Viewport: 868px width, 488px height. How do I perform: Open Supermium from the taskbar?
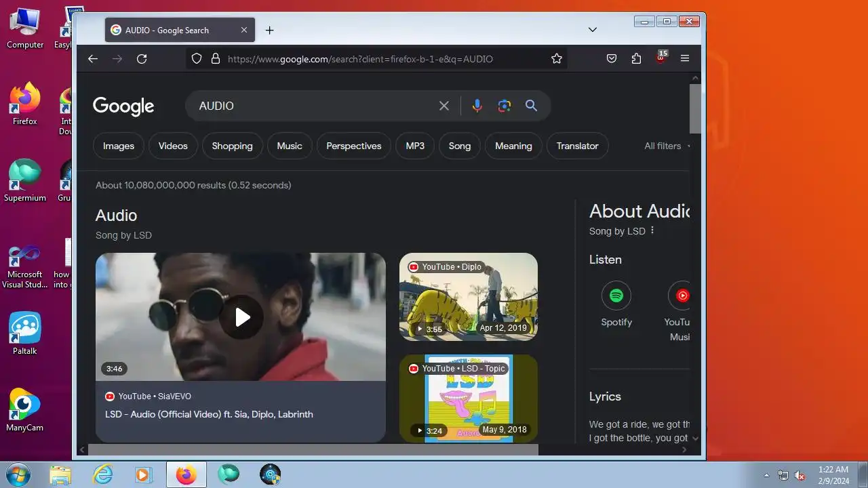click(x=229, y=474)
